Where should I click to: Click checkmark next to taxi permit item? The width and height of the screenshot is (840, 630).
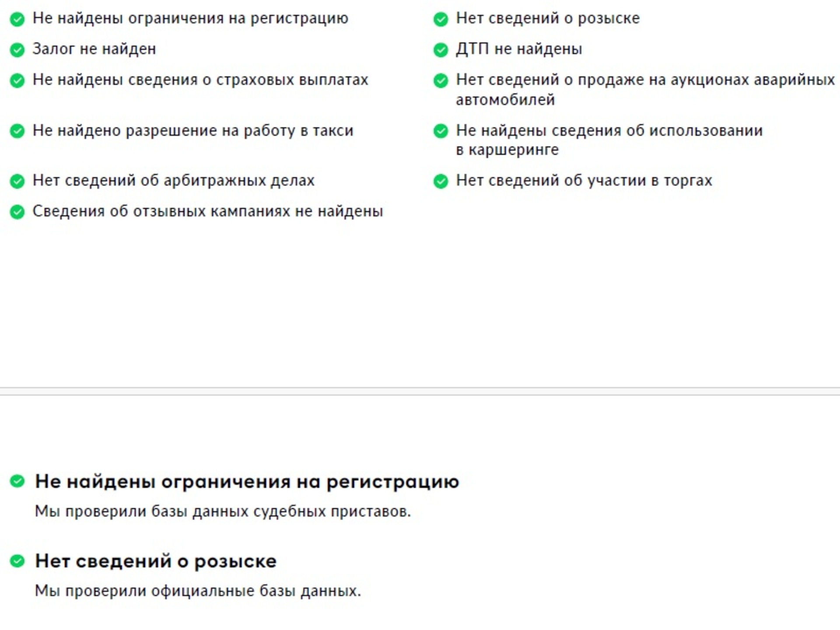17,131
